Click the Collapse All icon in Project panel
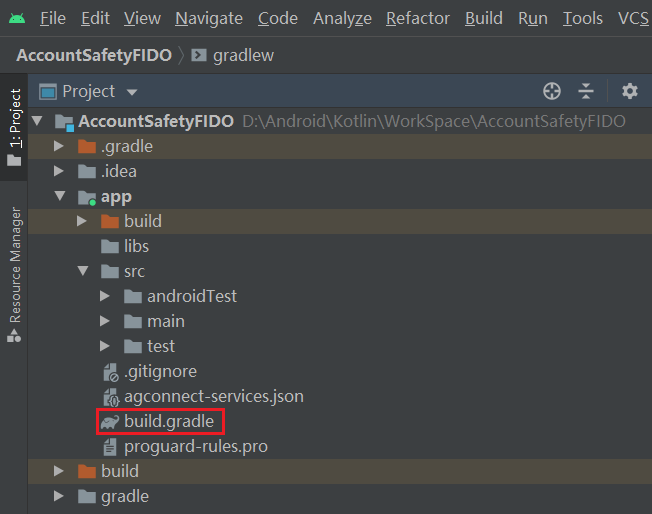Viewport: 652px width, 514px height. click(x=586, y=91)
